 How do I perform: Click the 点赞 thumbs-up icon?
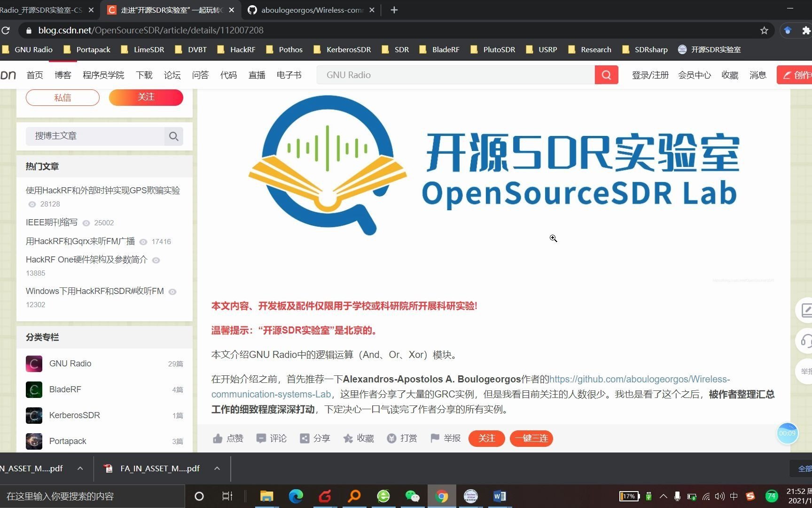click(x=218, y=438)
